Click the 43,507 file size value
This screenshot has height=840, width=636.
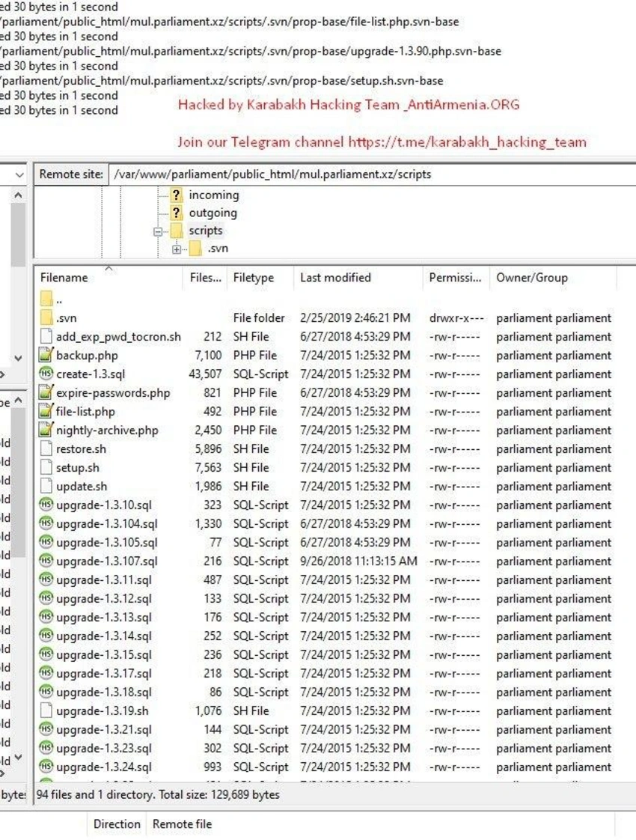205,374
